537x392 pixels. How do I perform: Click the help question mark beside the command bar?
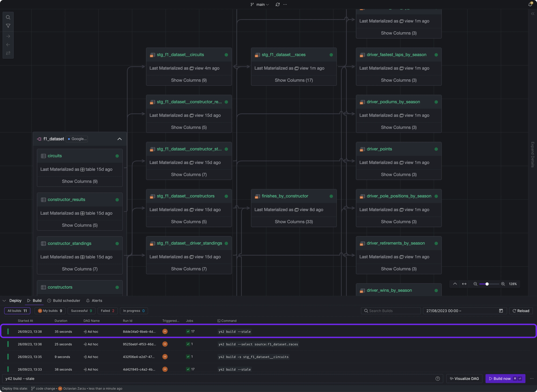tap(438, 379)
